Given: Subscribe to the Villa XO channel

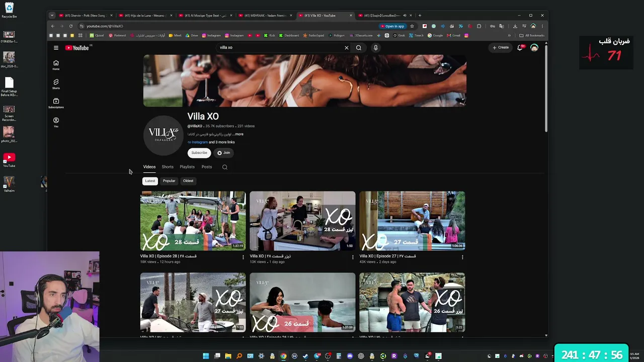Looking at the screenshot, I should point(199,153).
